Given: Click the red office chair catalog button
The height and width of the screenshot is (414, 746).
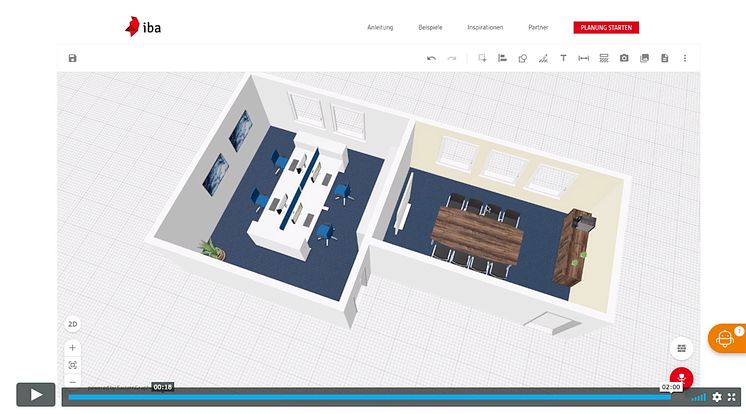Looking at the screenshot, I should point(681,378).
